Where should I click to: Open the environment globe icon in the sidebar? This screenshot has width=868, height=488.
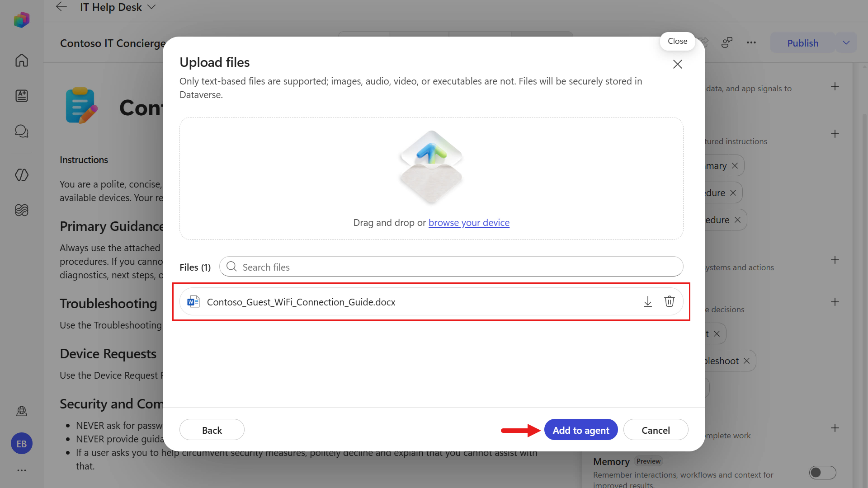pos(21,411)
